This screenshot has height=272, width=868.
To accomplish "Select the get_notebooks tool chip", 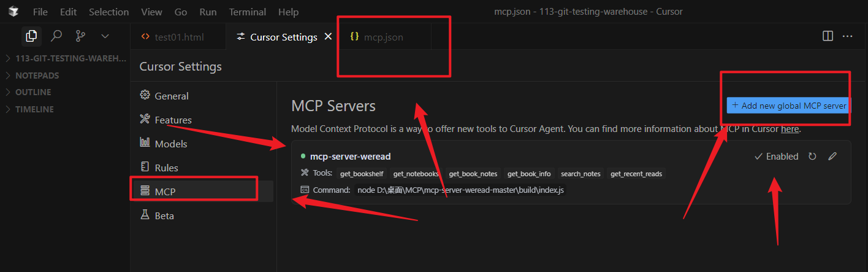I will click(416, 174).
